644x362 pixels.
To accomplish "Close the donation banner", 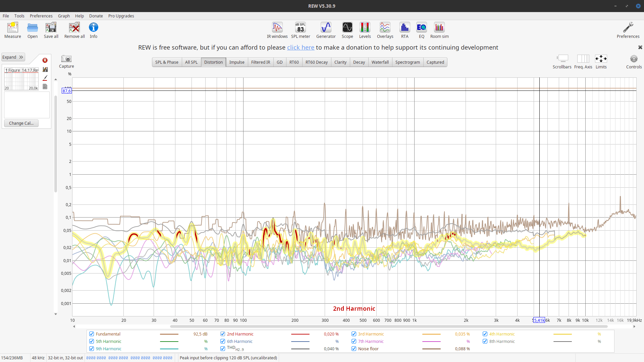I will (x=640, y=47).
